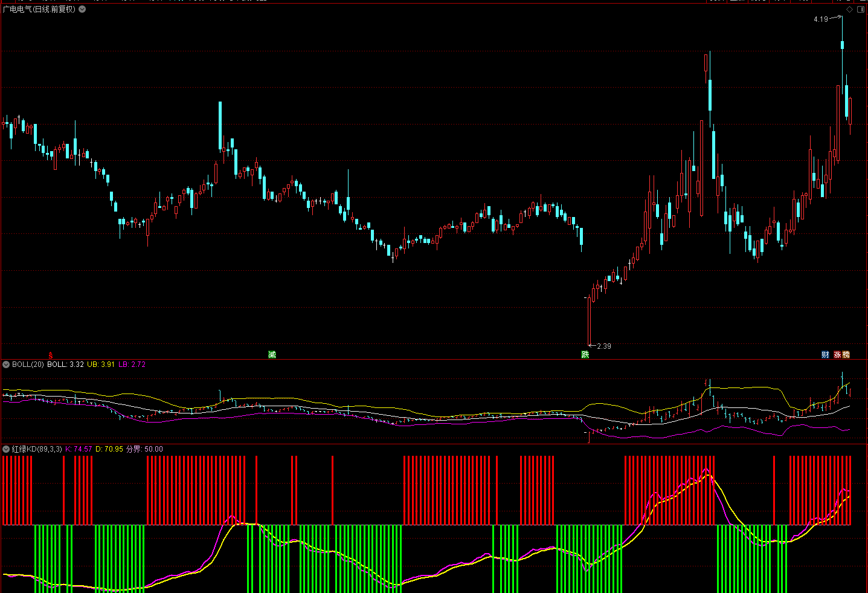Click the BOLL(20) indicator name label
The height and width of the screenshot is (593, 868).
click(28, 365)
